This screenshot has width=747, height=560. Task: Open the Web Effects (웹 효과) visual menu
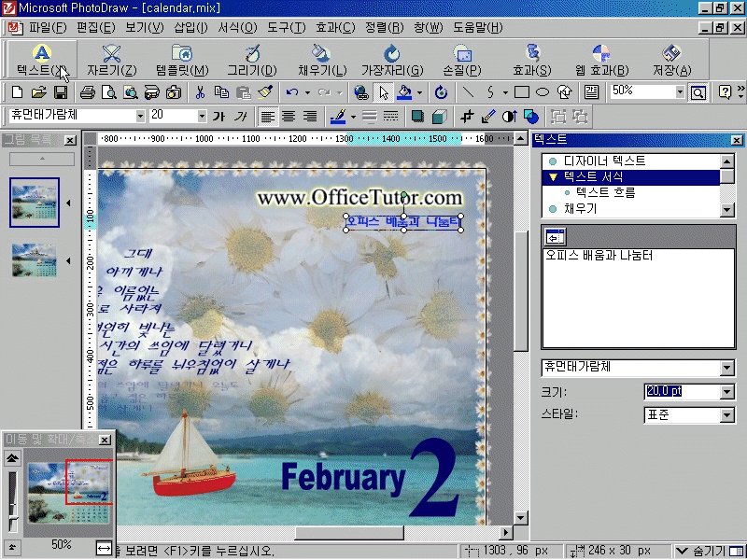tap(601, 60)
